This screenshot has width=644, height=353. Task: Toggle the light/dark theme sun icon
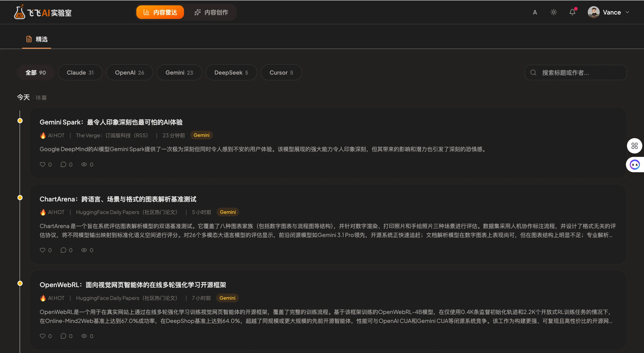point(553,12)
